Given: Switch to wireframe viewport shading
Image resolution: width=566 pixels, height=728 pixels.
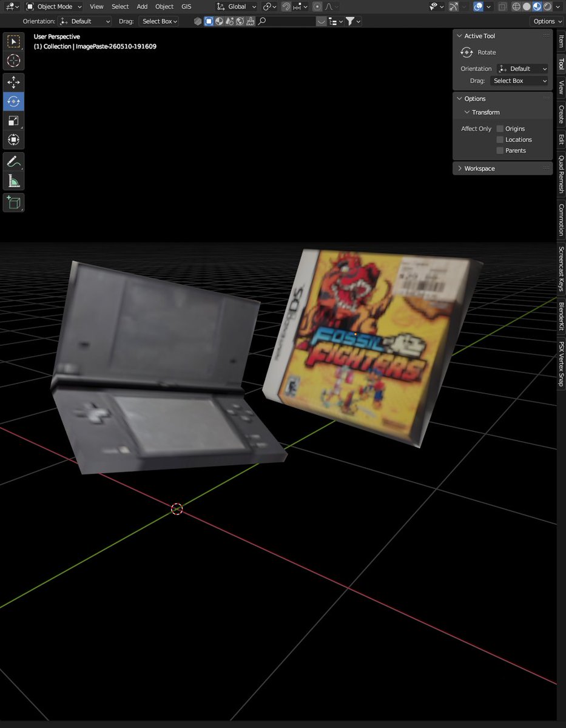Looking at the screenshot, I should [x=516, y=7].
